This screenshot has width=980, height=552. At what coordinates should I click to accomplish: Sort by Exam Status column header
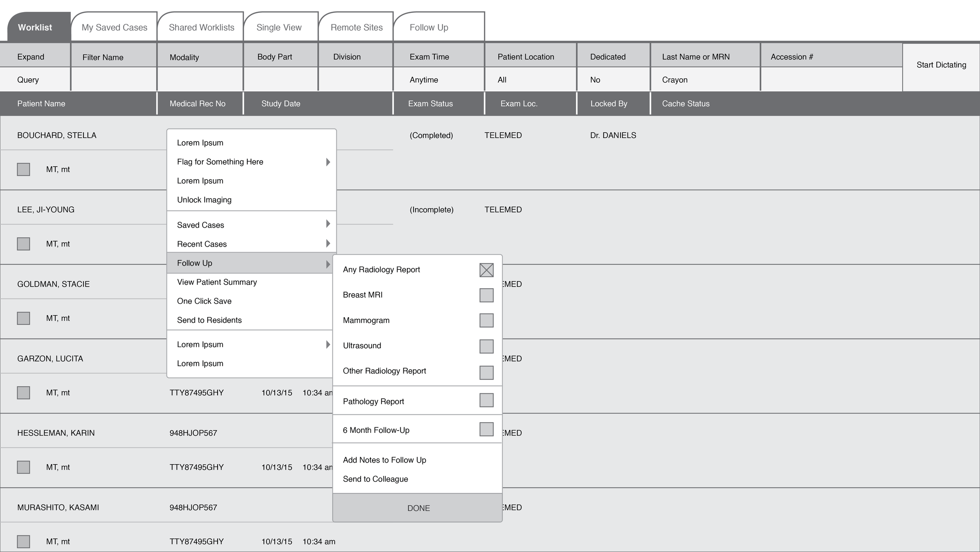(439, 103)
